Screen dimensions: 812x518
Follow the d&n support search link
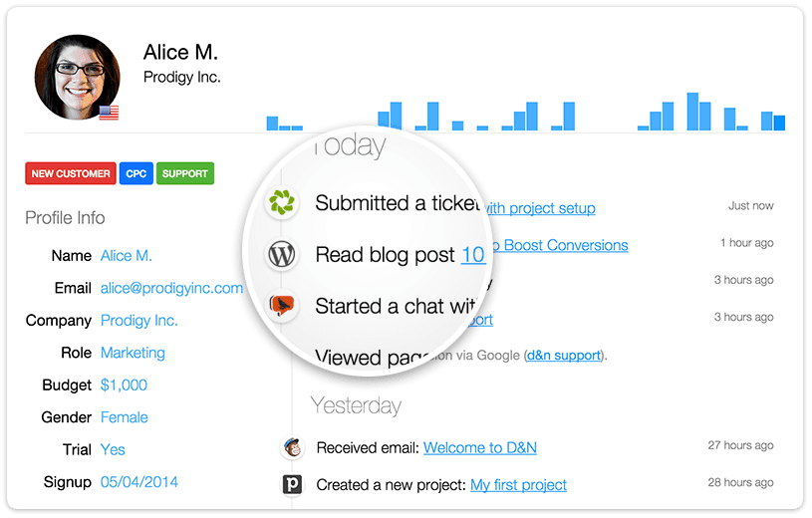coord(564,356)
